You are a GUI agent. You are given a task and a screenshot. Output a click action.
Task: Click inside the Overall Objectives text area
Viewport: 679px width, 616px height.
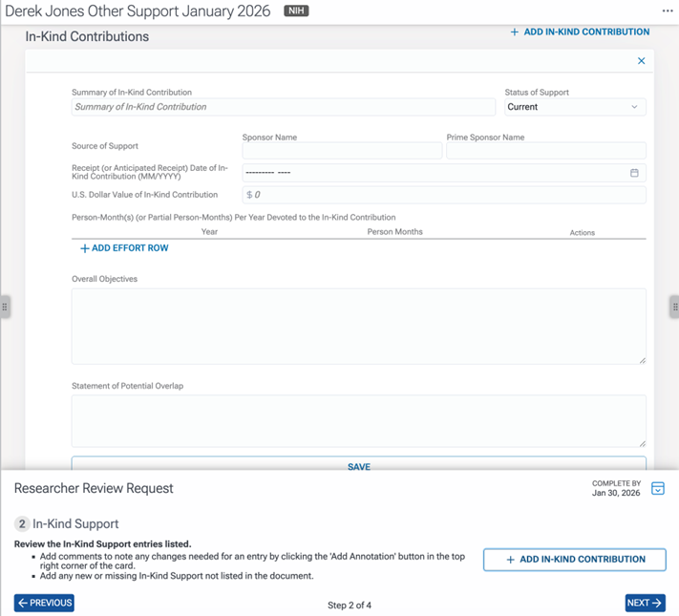[358, 326]
